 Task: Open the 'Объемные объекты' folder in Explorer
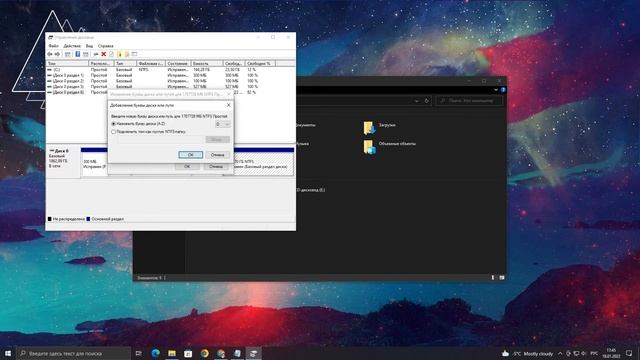click(390, 146)
